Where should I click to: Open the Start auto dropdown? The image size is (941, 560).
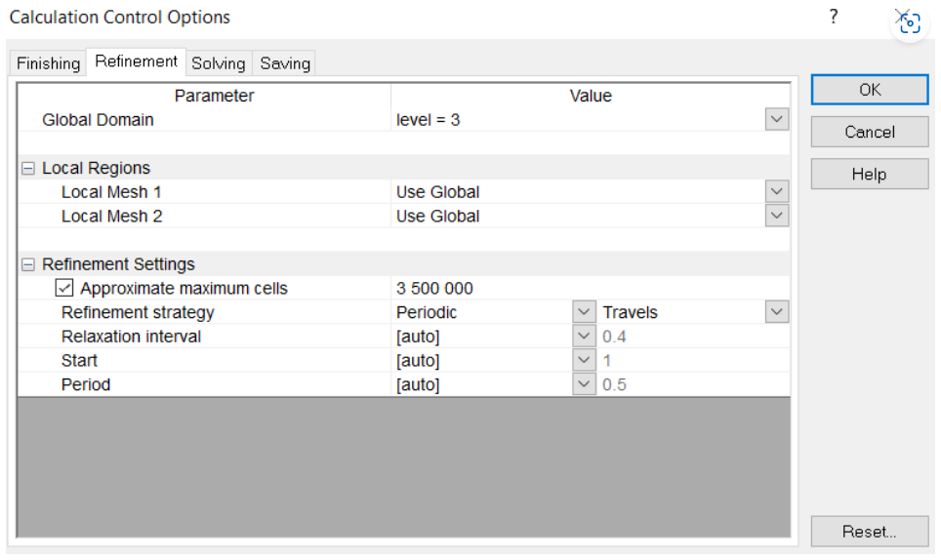coord(584,361)
